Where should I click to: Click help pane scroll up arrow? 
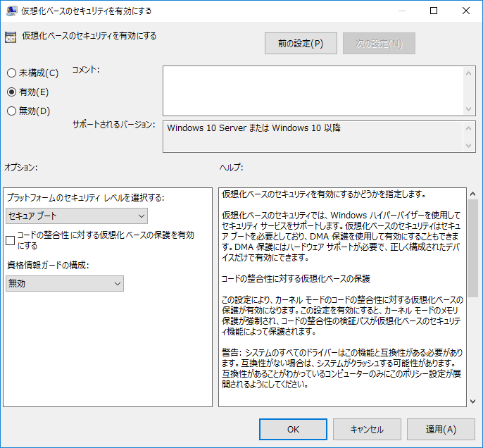pos(473,194)
